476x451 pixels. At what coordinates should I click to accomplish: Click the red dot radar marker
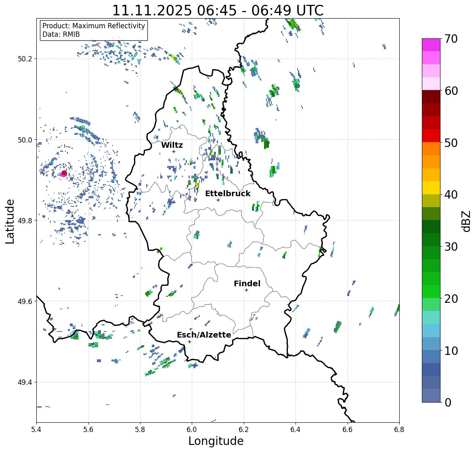tap(64, 173)
